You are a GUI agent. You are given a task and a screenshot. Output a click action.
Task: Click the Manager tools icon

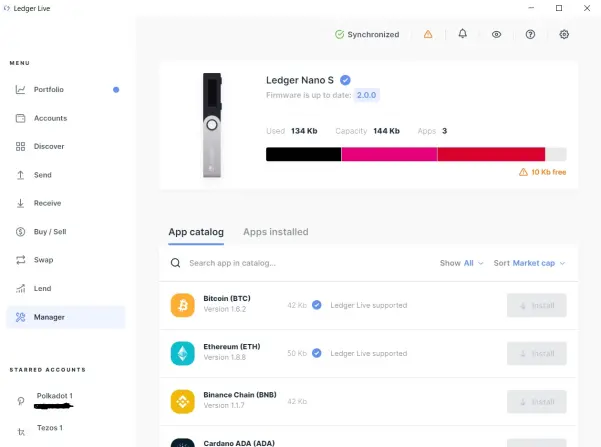coord(20,317)
